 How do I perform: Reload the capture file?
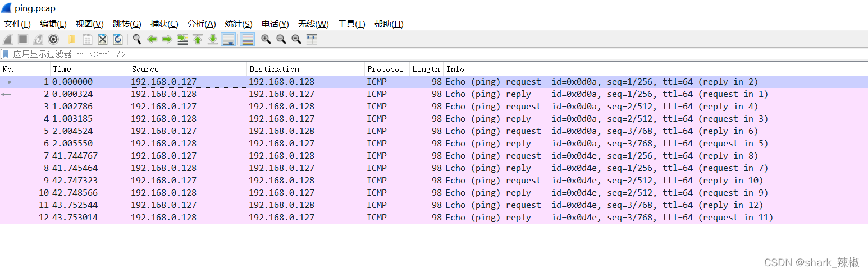pos(118,39)
